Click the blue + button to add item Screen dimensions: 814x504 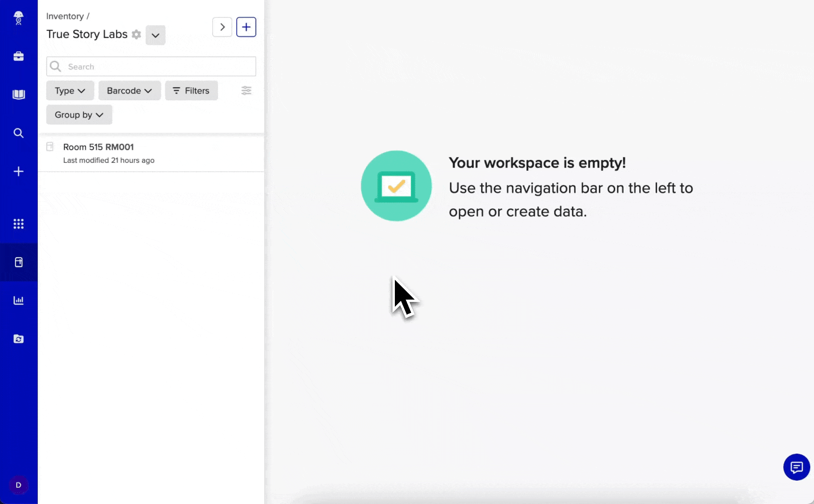[x=246, y=27]
